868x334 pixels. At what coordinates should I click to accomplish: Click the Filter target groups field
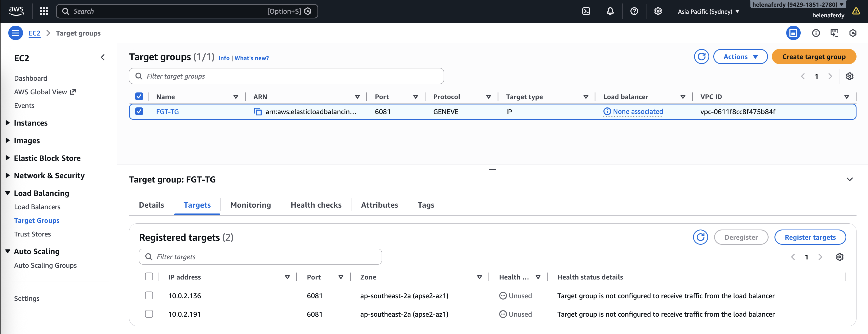pyautogui.click(x=286, y=76)
